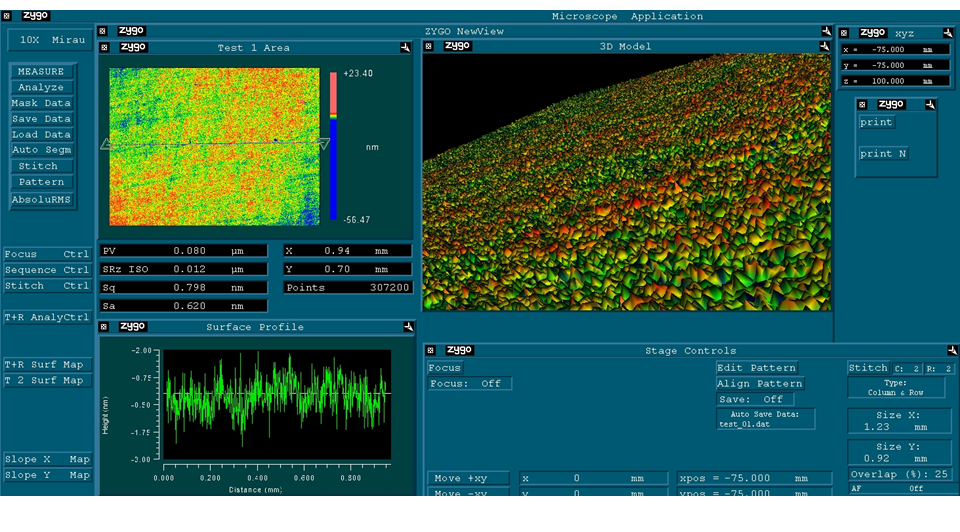
Task: Open the Pattern button
Action: coord(42,182)
